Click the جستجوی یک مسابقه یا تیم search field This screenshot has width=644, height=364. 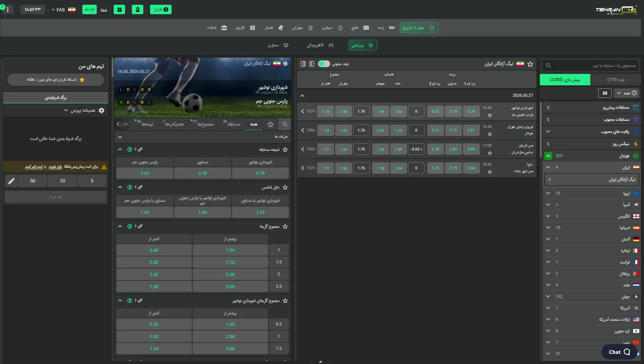[590, 65]
